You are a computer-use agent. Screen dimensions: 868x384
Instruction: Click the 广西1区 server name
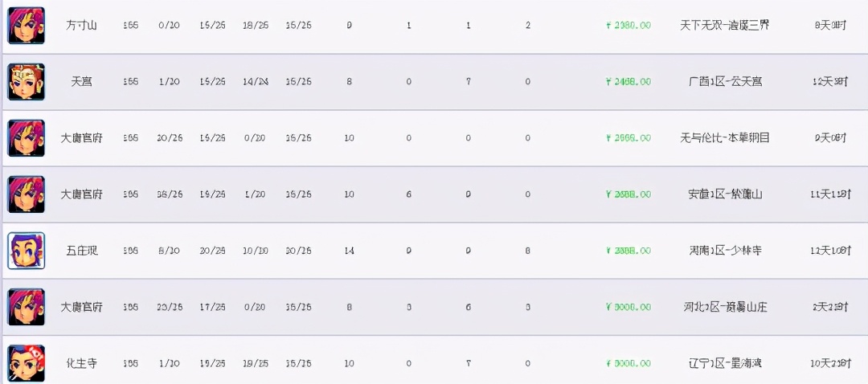(x=724, y=82)
